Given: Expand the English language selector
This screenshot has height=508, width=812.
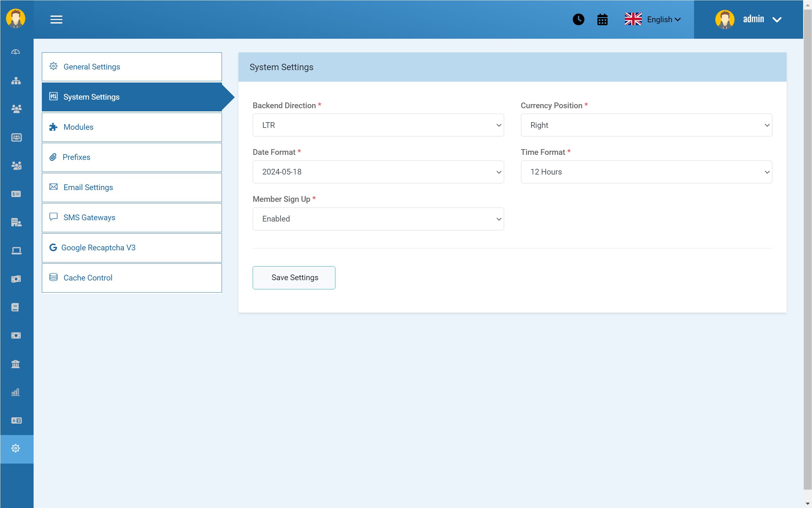Looking at the screenshot, I should point(653,19).
